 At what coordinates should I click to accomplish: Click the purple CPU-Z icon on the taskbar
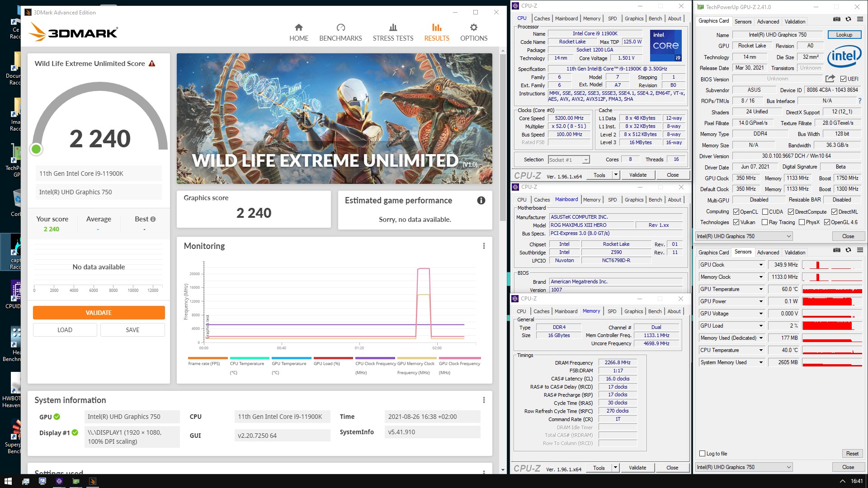(x=59, y=481)
